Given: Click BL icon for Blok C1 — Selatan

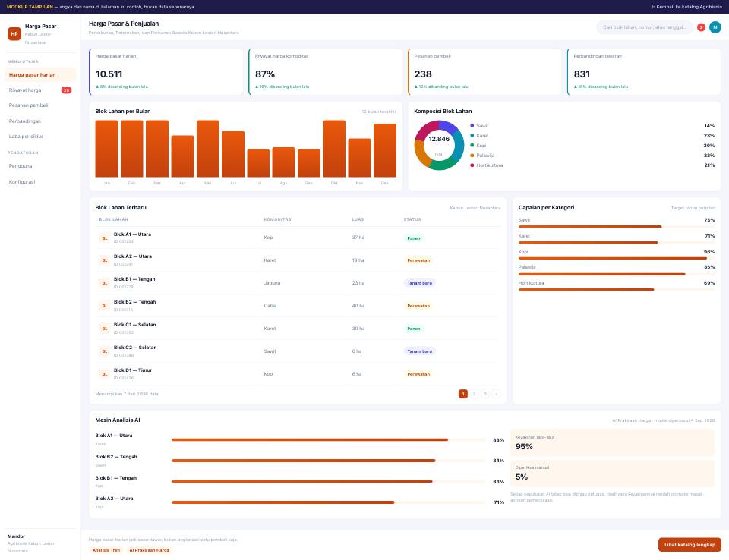Looking at the screenshot, I should [105, 329].
